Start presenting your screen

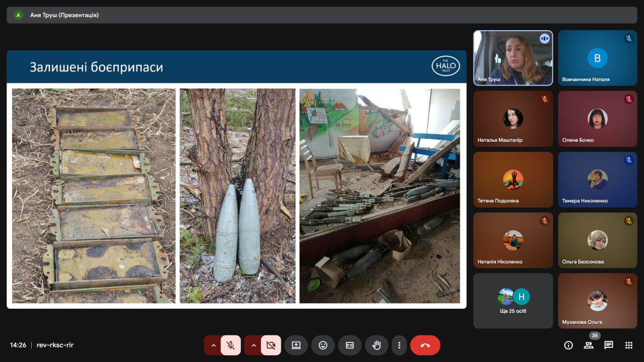(x=296, y=345)
